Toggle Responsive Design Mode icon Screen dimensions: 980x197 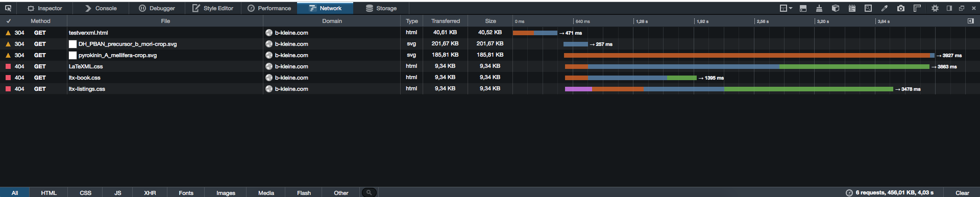(868, 8)
